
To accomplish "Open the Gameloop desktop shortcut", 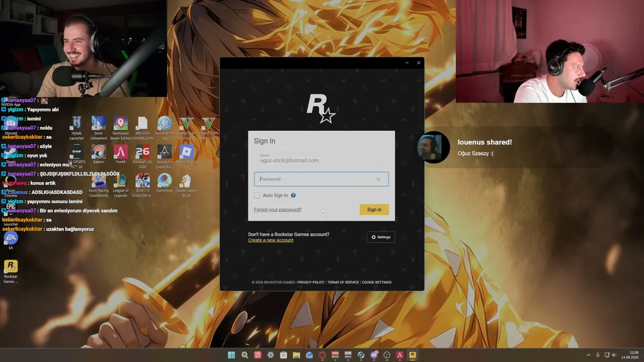I will (165, 183).
